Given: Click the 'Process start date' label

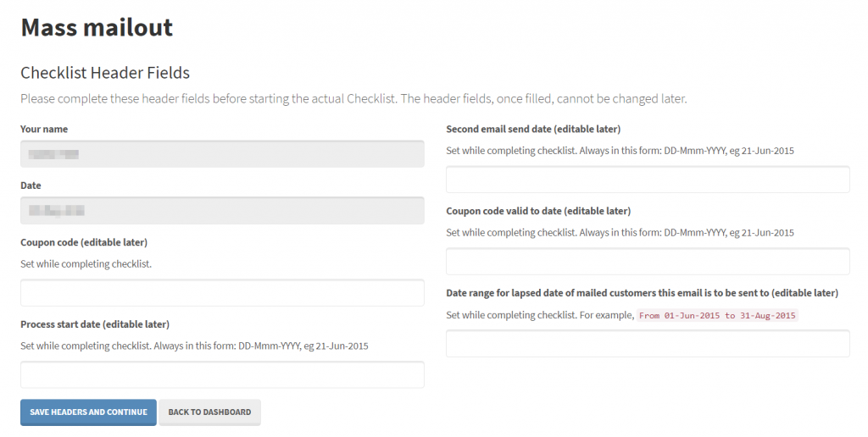Looking at the screenshot, I should click(x=95, y=324).
